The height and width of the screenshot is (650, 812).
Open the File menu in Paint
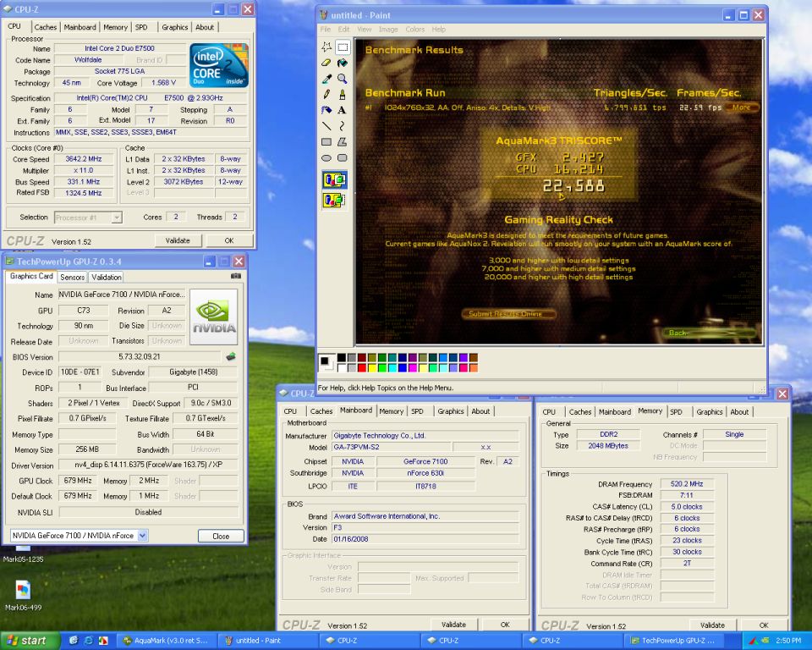point(325,30)
